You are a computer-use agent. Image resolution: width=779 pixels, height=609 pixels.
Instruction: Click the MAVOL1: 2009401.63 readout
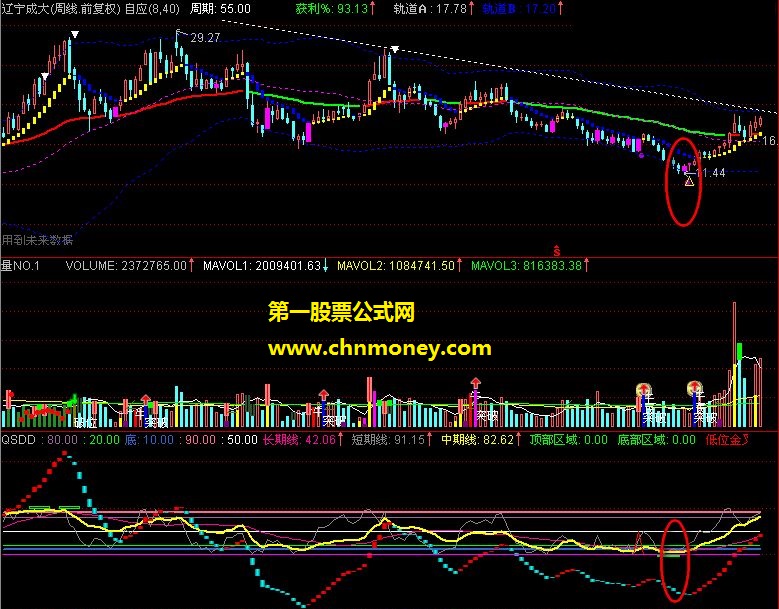265,266
